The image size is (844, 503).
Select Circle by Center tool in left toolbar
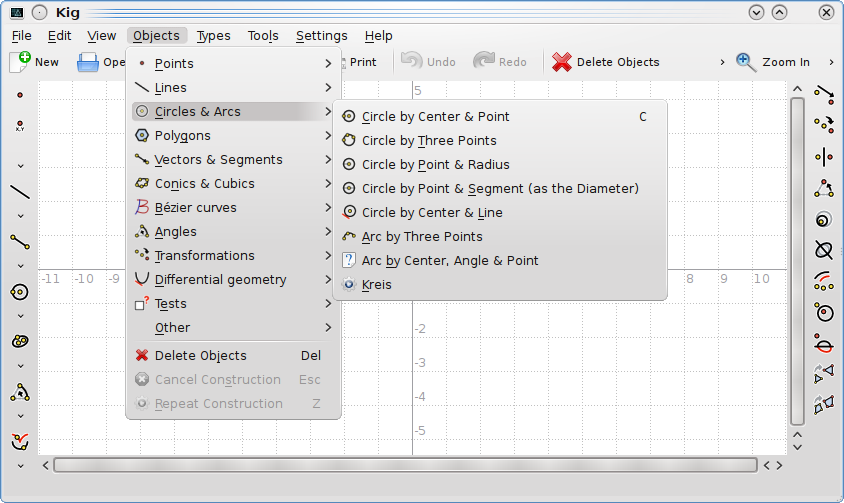tap(20, 292)
